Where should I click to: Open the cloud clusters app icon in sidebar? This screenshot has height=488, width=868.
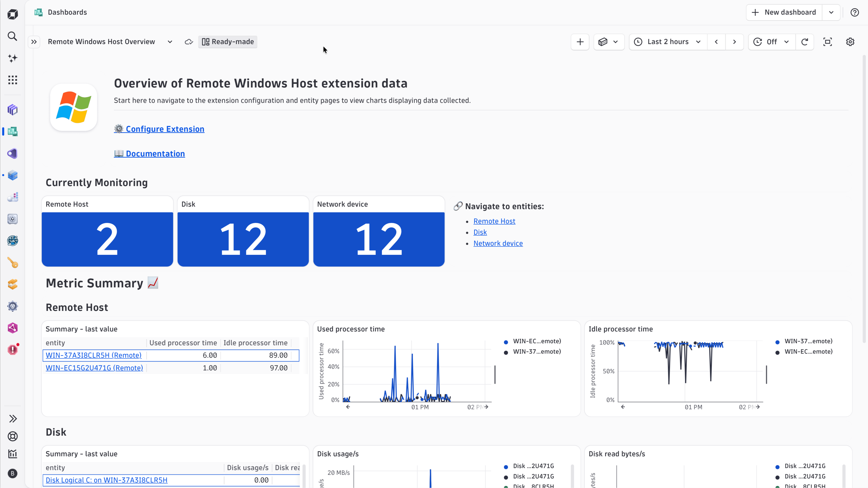click(x=12, y=197)
